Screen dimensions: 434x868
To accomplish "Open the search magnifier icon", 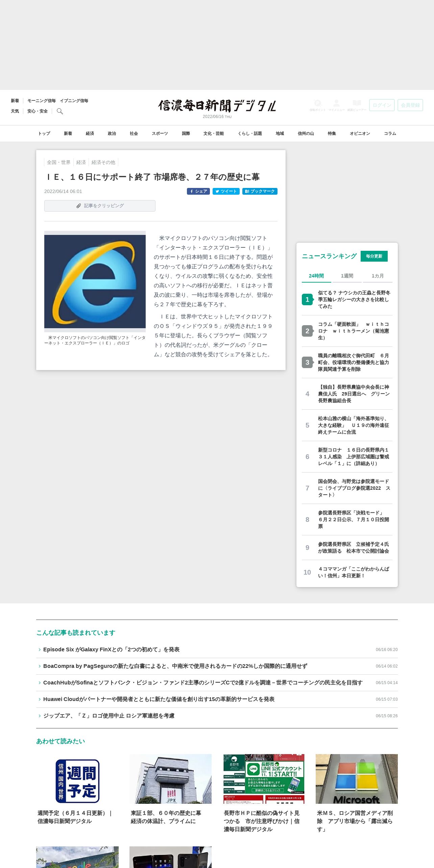I will (60, 111).
